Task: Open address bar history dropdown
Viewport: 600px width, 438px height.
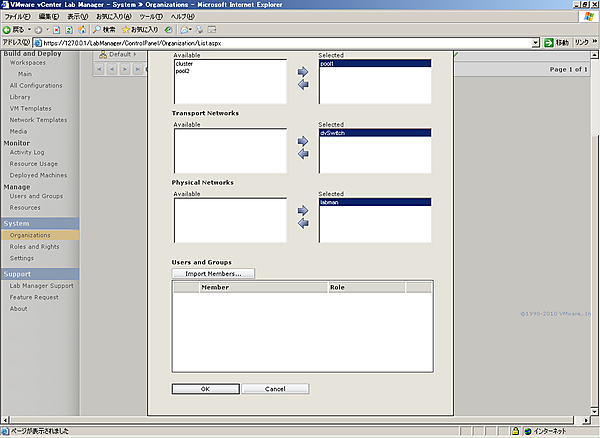Action: [x=536, y=43]
